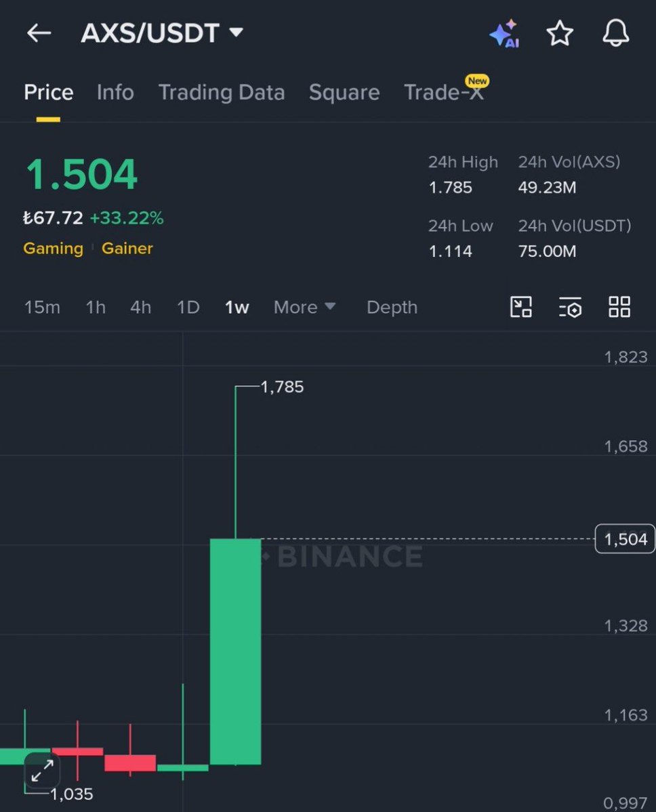Tap the current price 1.504 headline
The image size is (656, 812).
click(81, 175)
